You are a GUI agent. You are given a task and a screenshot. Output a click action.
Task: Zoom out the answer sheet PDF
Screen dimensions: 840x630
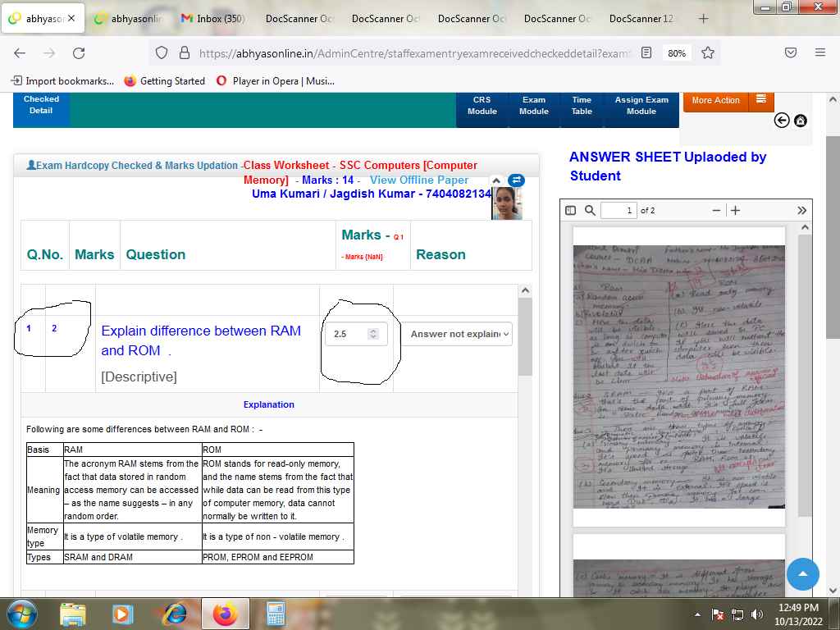(717, 211)
